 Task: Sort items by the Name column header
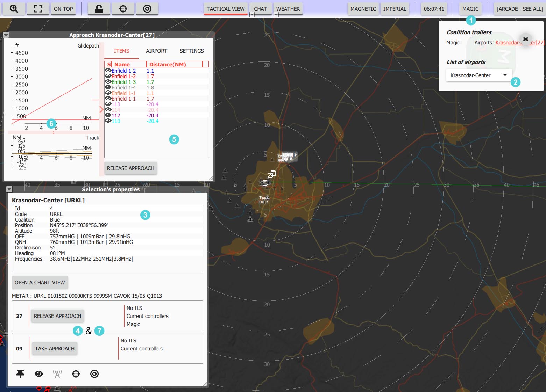tap(129, 64)
